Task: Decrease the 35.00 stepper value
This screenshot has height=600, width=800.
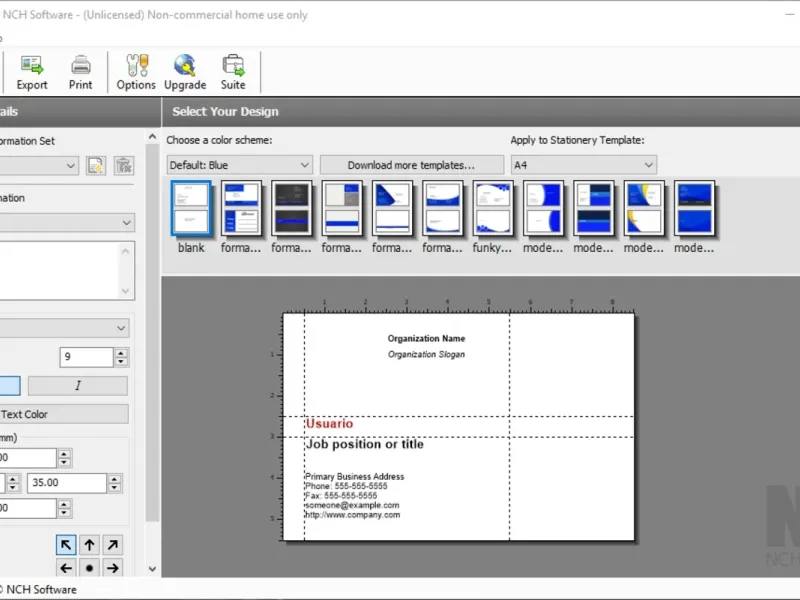Action: point(114,487)
